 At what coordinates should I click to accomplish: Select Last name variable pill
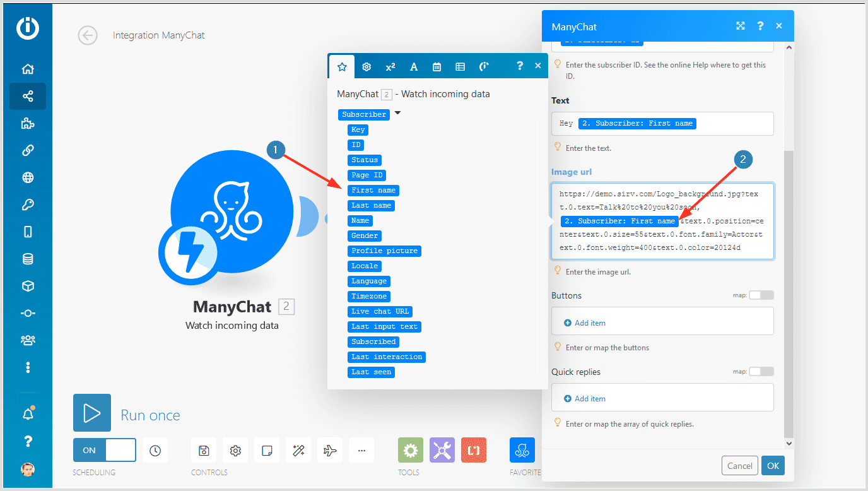click(x=372, y=205)
